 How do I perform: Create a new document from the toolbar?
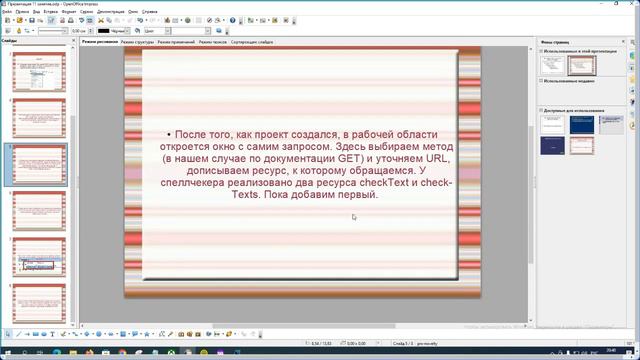[8, 20]
